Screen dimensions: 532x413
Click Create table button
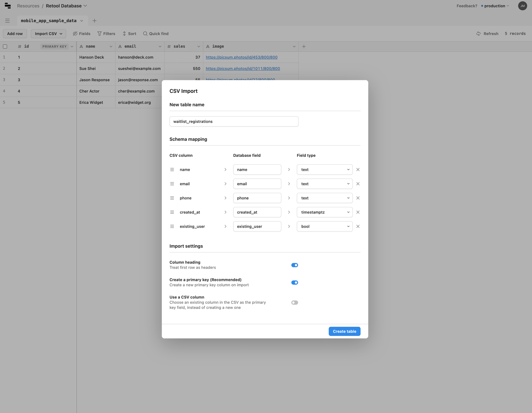click(x=344, y=331)
